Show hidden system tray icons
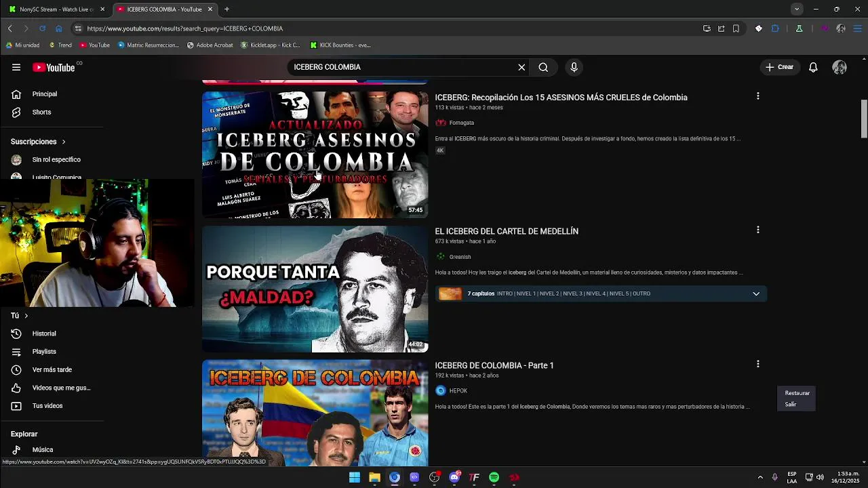The image size is (868, 488). tap(760, 477)
